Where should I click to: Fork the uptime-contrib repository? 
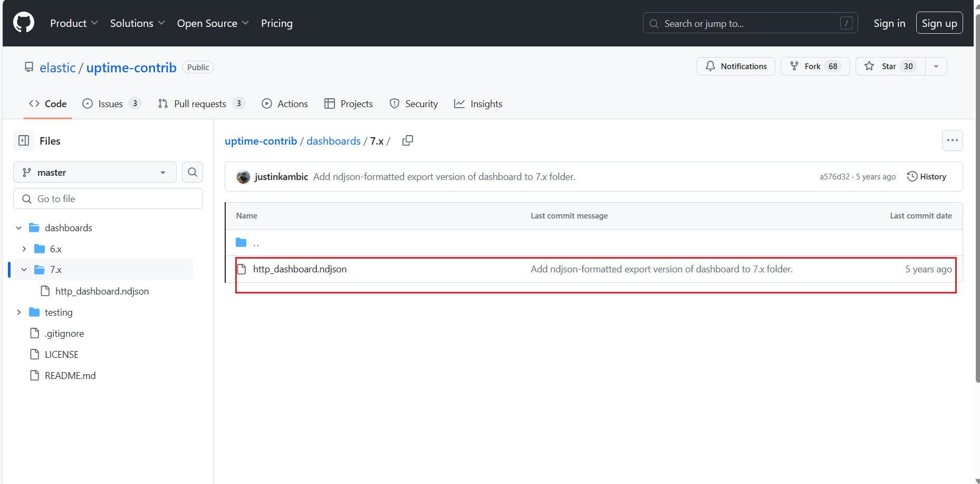815,66
